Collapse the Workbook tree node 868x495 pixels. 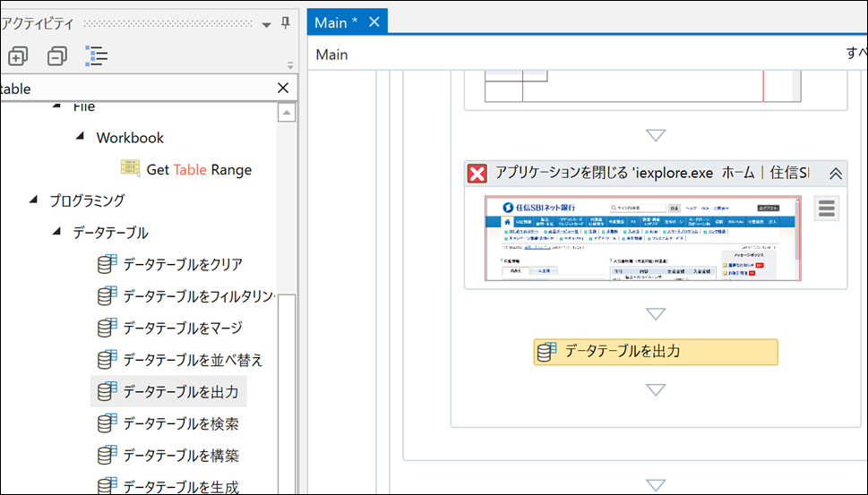click(x=81, y=135)
